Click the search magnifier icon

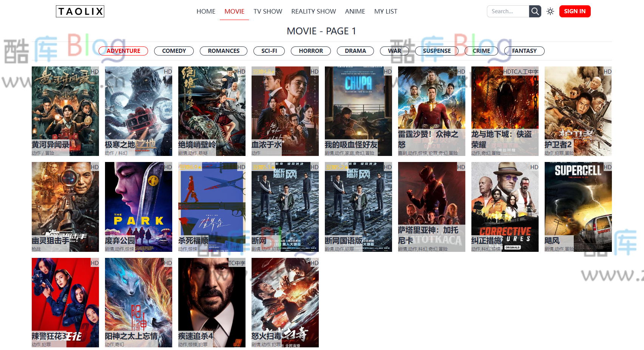(535, 11)
